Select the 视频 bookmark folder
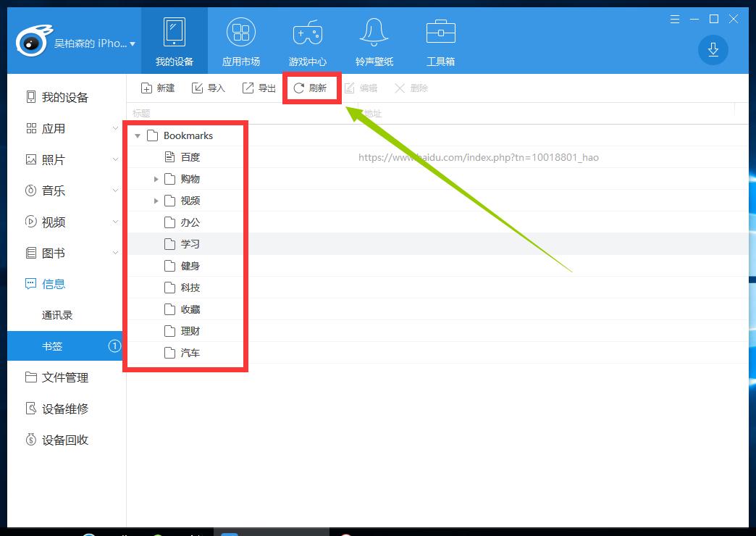The width and height of the screenshot is (756, 536). click(x=182, y=201)
